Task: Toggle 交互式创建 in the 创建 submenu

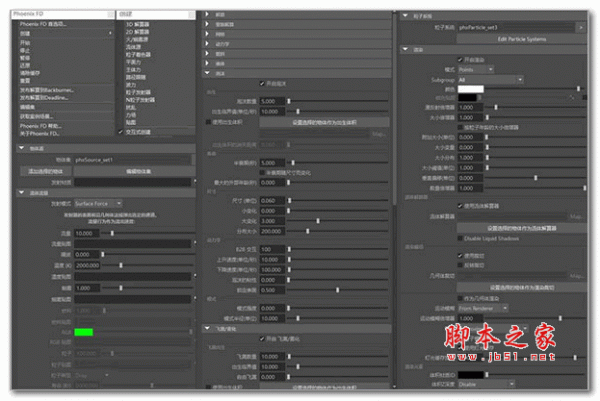Action: 138,132
